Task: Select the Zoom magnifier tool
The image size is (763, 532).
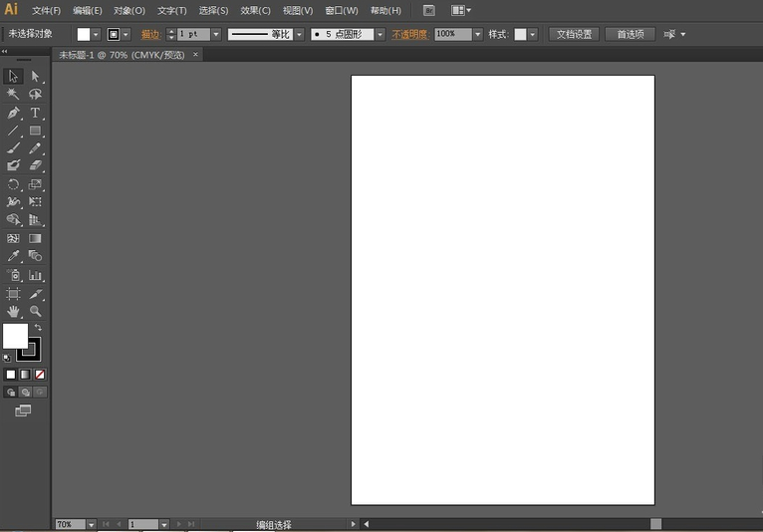Action: 35,312
